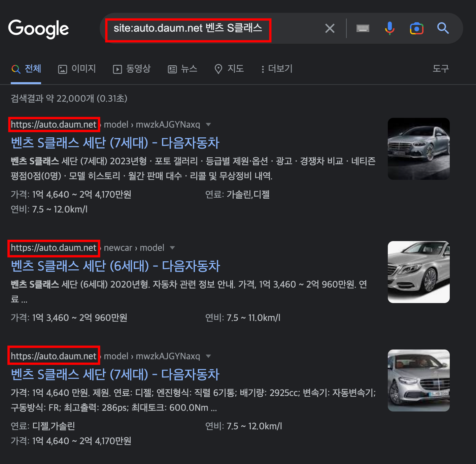Click the fuel text 디젤,가솔린 in third result
Viewport: 476px width, 464px height.
click(x=54, y=426)
